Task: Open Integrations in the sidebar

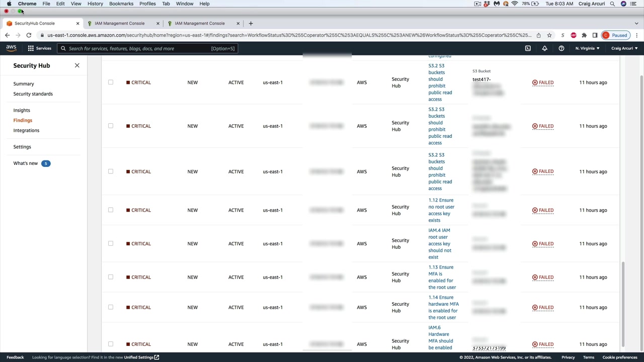Action: [26, 130]
